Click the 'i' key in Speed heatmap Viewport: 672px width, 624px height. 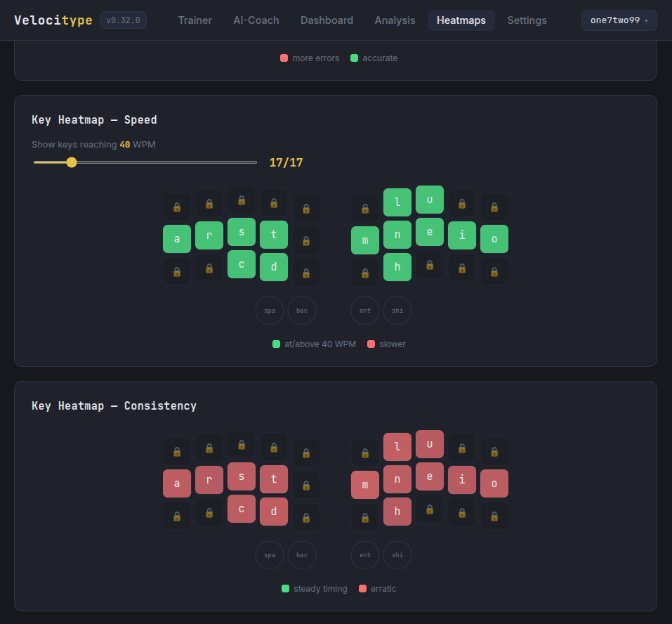coord(462,235)
